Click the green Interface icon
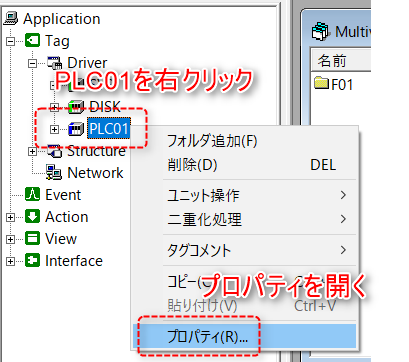Image resolution: width=409 pixels, height=362 pixels. [32, 261]
